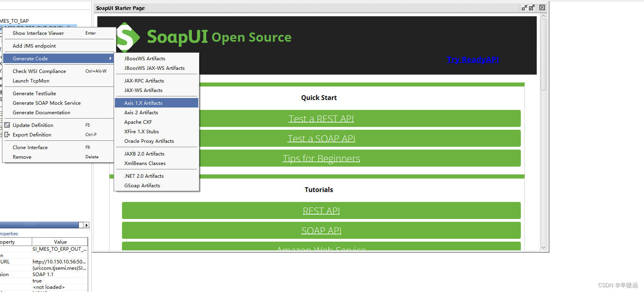Click the Export Definition icon

click(7, 134)
